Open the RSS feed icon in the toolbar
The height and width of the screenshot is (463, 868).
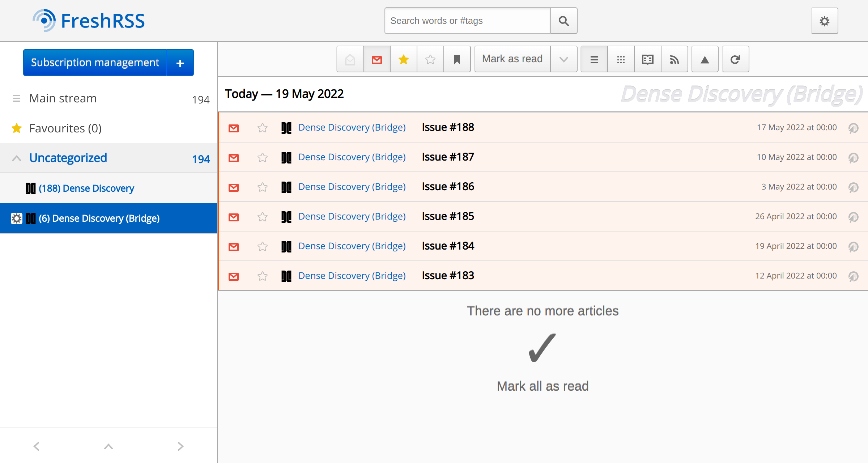point(674,59)
